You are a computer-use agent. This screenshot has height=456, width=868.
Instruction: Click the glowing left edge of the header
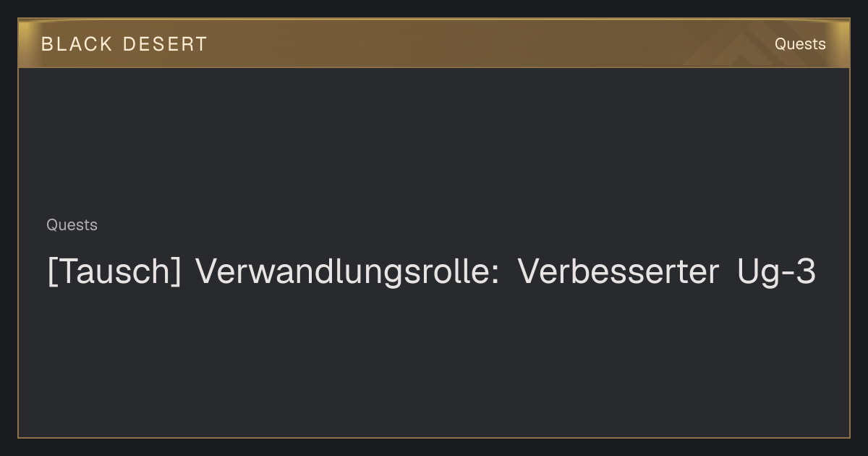coord(24,43)
